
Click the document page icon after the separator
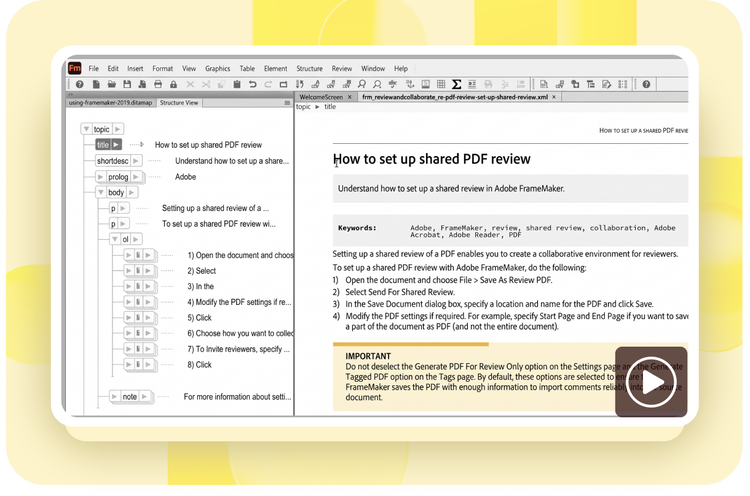click(544, 84)
